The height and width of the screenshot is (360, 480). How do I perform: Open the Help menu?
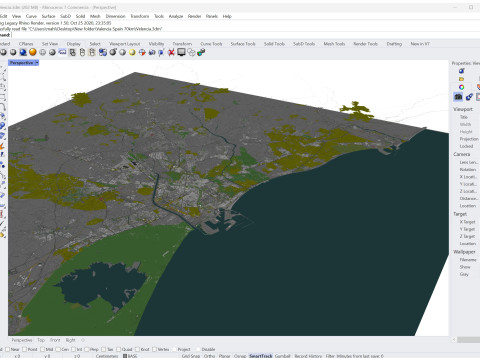[227, 16]
